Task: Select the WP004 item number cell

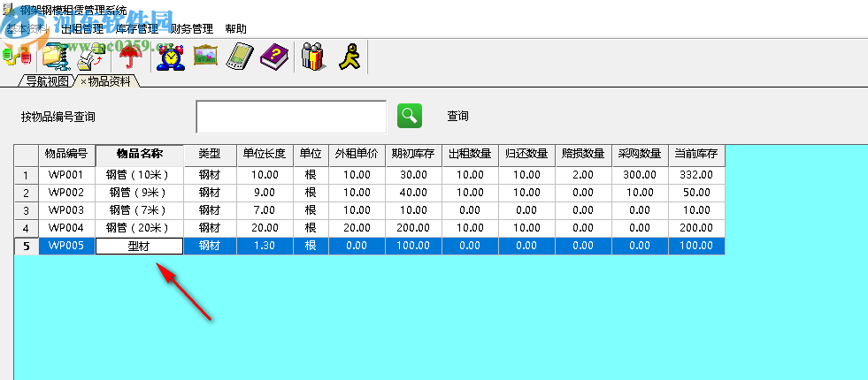Action: pos(66,229)
